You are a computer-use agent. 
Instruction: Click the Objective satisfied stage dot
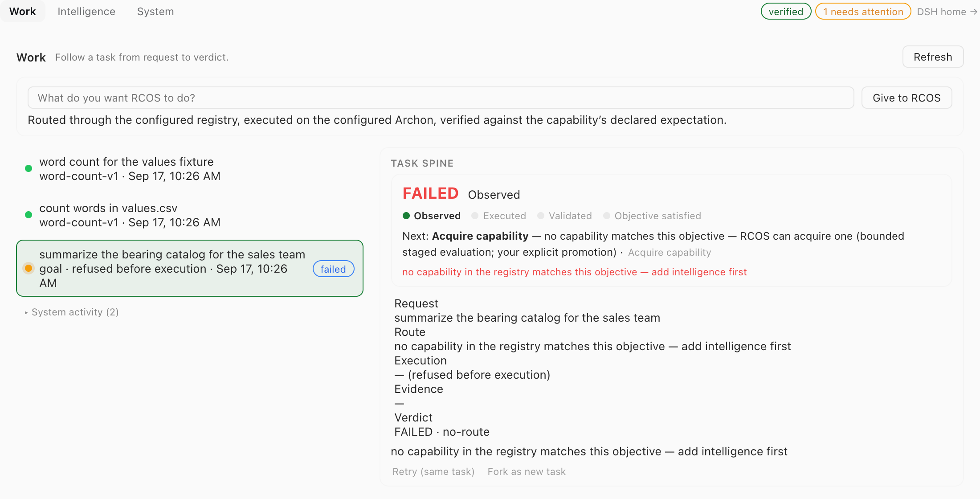606,216
